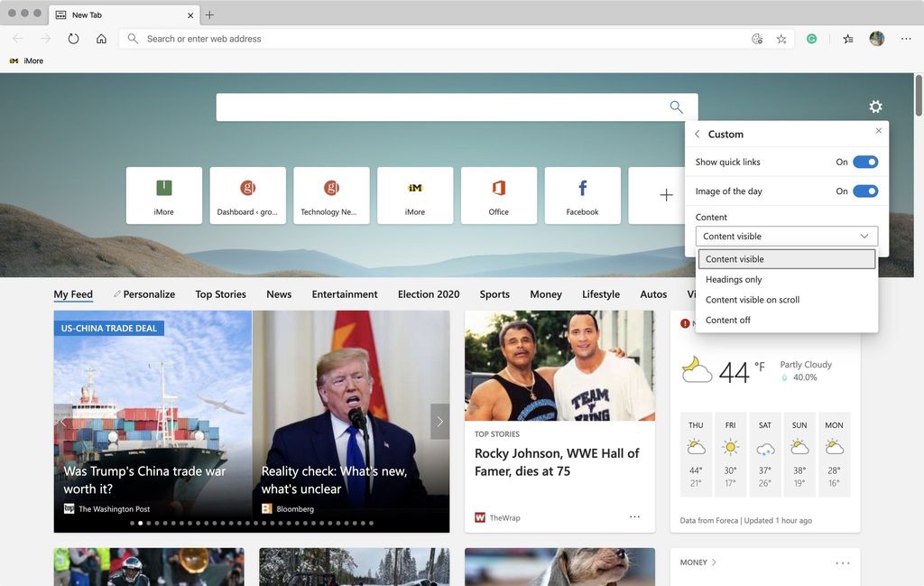Image resolution: width=924 pixels, height=586 pixels.
Task: Click the search magnifier in the search box
Action: coord(676,107)
